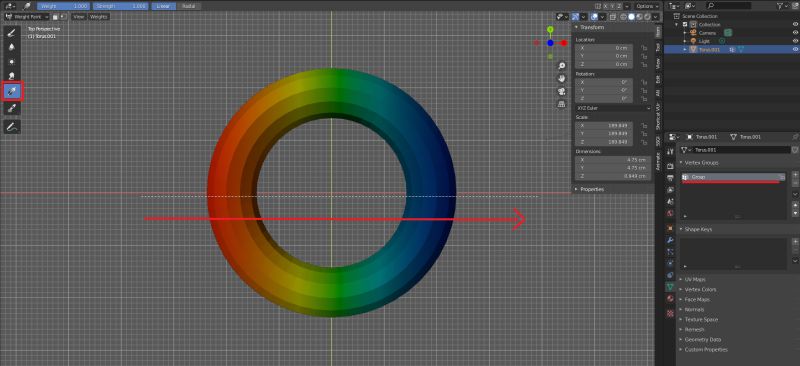800x366 pixels.
Task: Open the Render properties tab icon
Action: [671, 166]
